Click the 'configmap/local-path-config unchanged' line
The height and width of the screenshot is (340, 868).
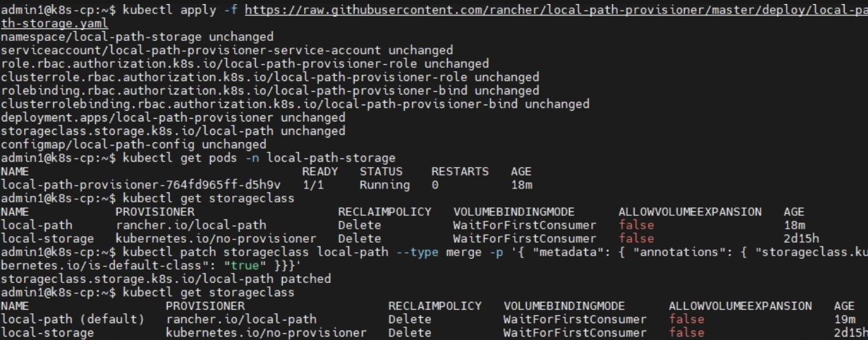[x=134, y=144]
